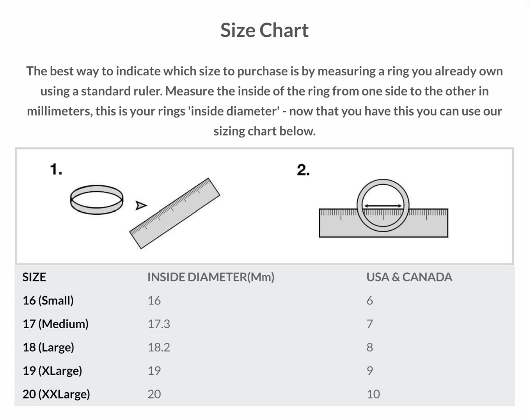Viewport: 529px width, 420px height.
Task: Click the USA size 10 value
Action: tap(373, 394)
